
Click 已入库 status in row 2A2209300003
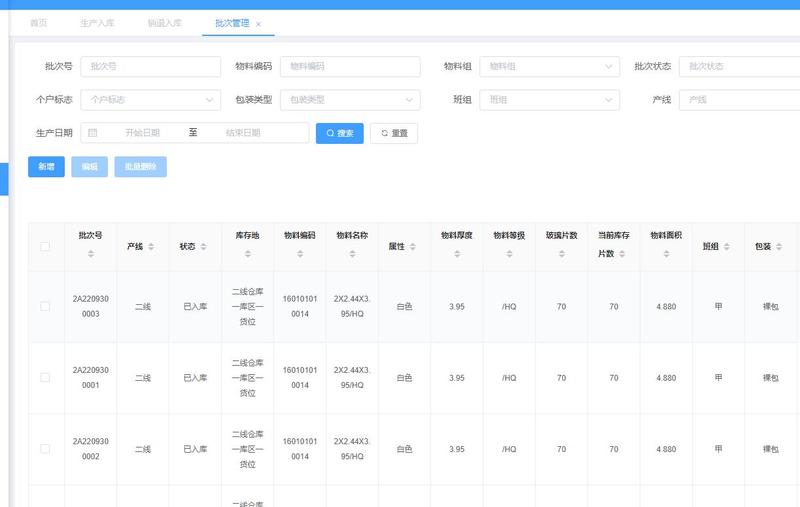click(x=195, y=307)
